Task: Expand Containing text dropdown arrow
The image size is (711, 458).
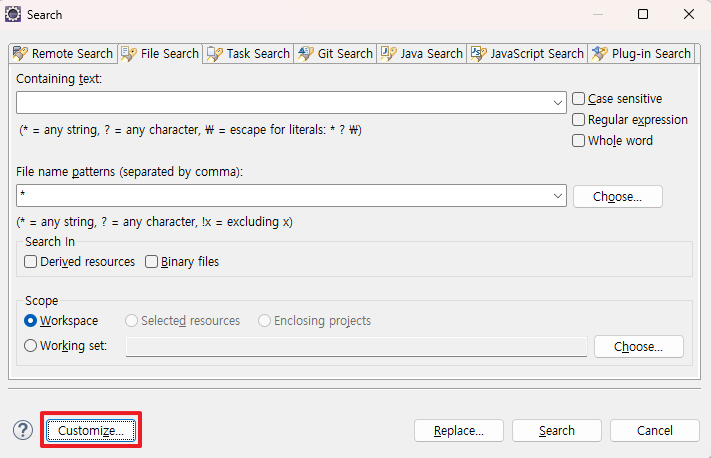Action: (558, 102)
